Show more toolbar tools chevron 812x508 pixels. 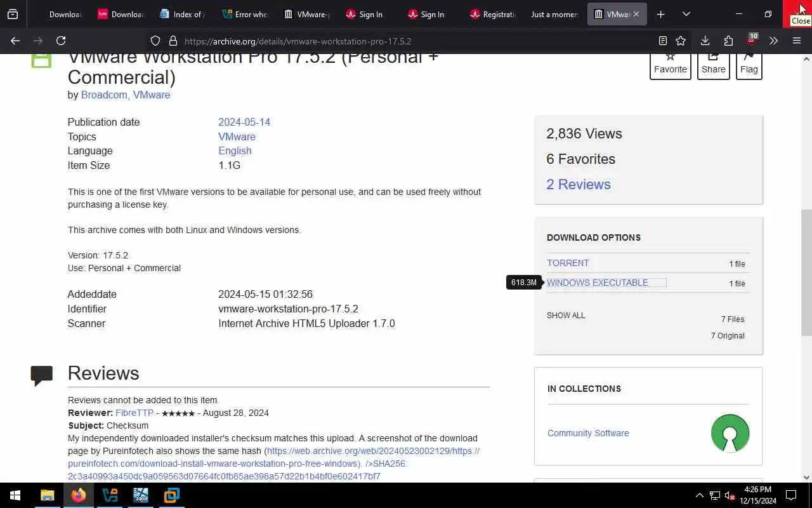773,41
